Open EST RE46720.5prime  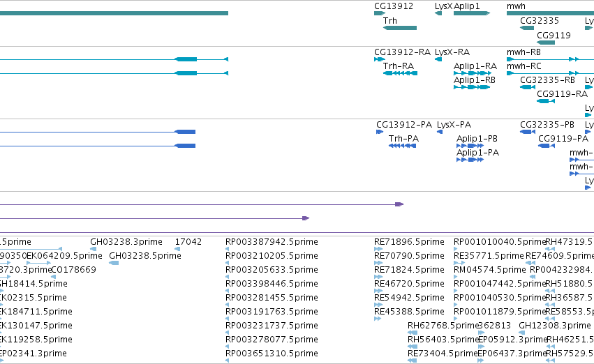[x=409, y=284]
